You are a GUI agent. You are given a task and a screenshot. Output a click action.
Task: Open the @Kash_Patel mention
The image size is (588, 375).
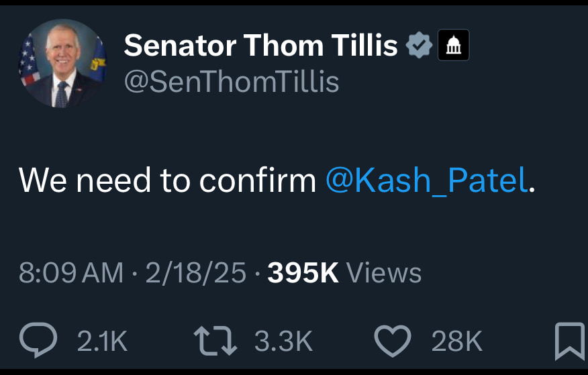[427, 180]
